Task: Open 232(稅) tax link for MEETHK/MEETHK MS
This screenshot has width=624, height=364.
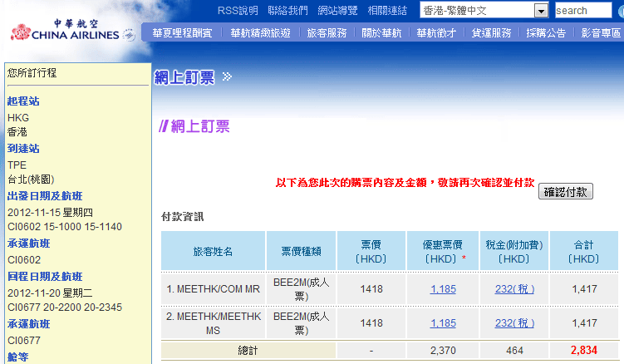Action: [x=515, y=323]
